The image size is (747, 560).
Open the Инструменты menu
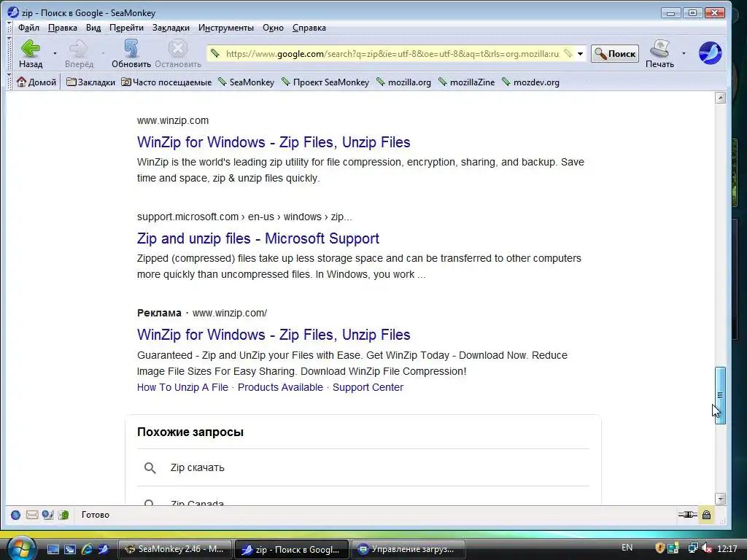pyautogui.click(x=226, y=28)
